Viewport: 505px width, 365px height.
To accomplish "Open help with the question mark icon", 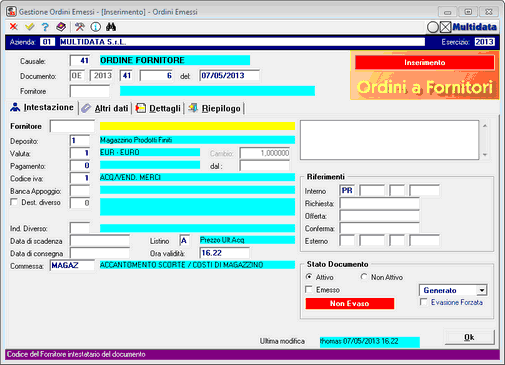I will pos(45,27).
